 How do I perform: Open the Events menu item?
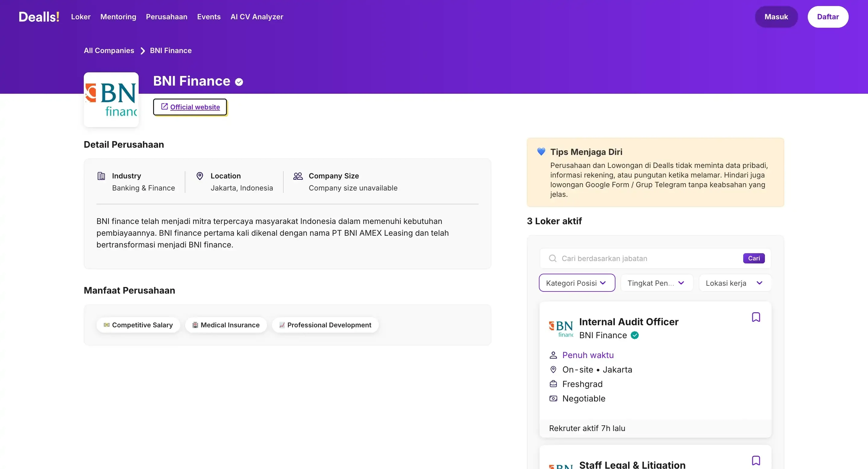point(209,17)
